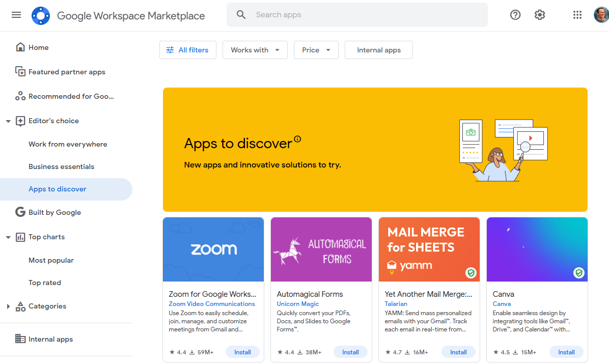Click the verified shield badge on Yet Another Mail Merge
The image size is (609, 364).
[x=470, y=273]
